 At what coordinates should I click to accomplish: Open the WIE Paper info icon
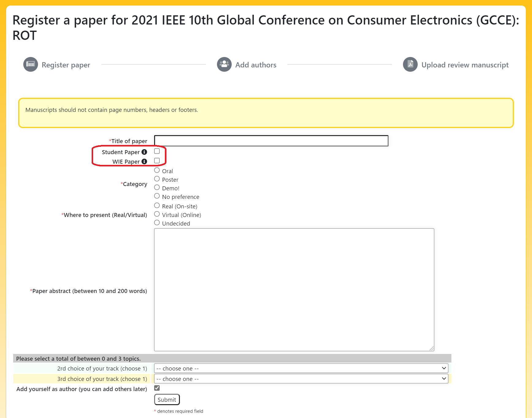[x=144, y=161]
